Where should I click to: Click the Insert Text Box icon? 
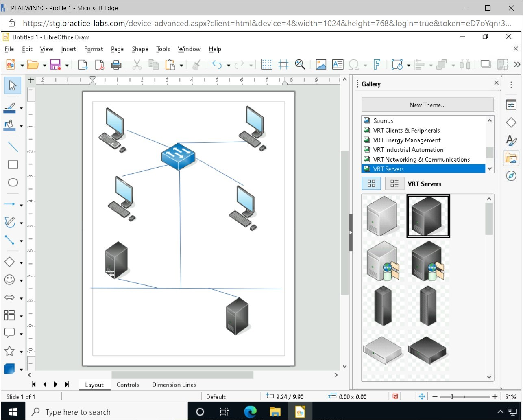point(338,64)
